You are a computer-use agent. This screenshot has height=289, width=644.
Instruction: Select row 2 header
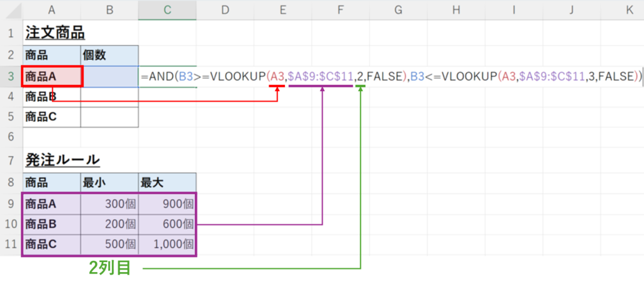pyautogui.click(x=11, y=55)
